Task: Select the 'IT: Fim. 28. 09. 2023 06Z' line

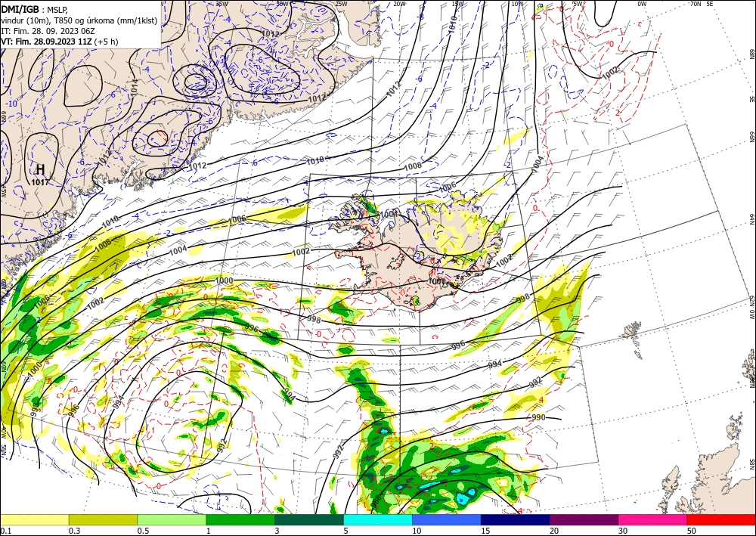Action: click(48, 31)
